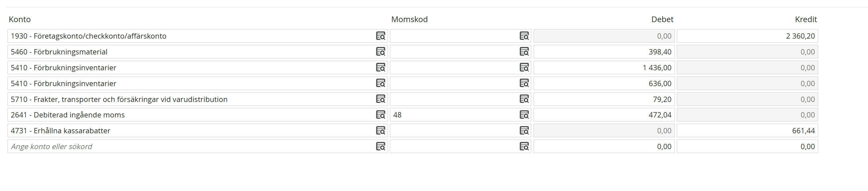The height and width of the screenshot is (191, 868).
Task: Click the Debet field with 398,40
Action: point(604,52)
